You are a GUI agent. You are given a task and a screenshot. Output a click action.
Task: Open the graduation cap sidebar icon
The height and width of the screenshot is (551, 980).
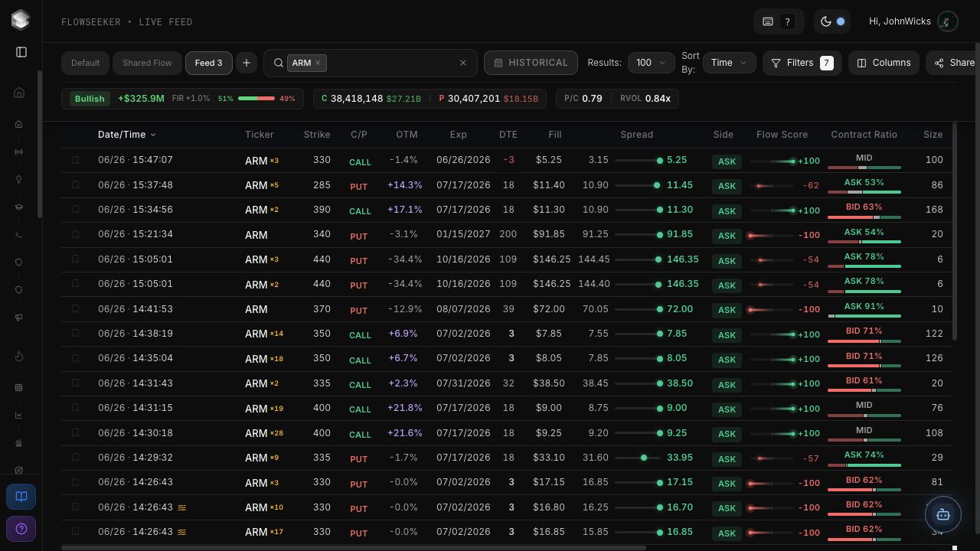[19, 207]
